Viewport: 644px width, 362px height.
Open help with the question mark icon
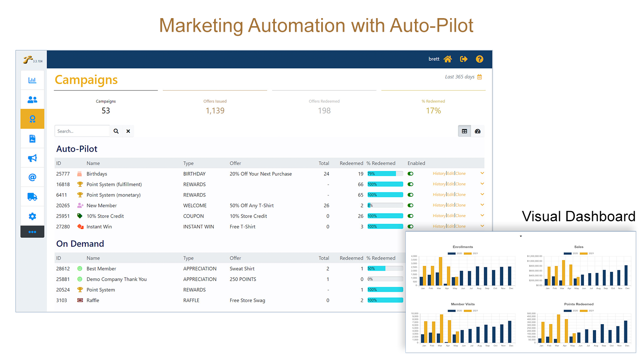tap(479, 59)
